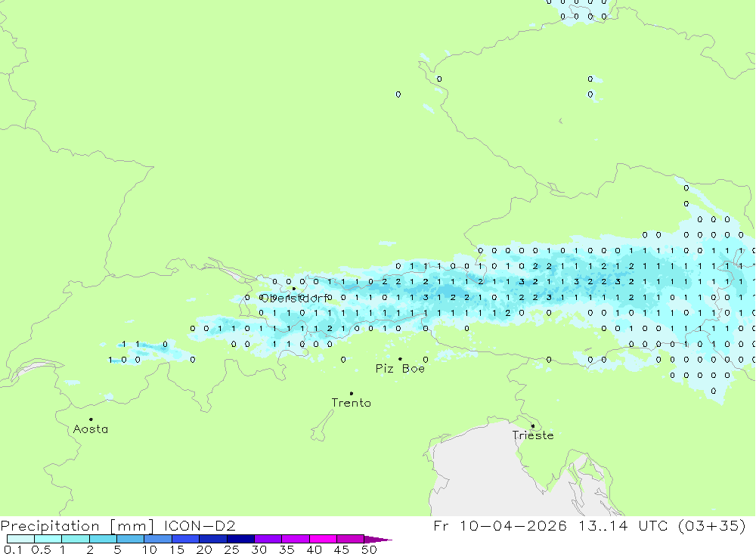This screenshot has width=756, height=554.
Task: Select the 30–35 mm purple legend swatch
Action: click(268, 539)
